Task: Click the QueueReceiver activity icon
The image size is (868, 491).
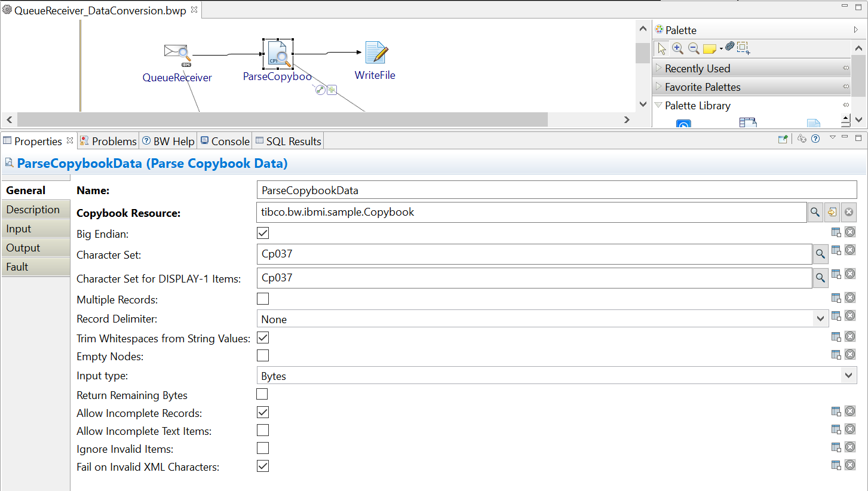Action: (176, 53)
